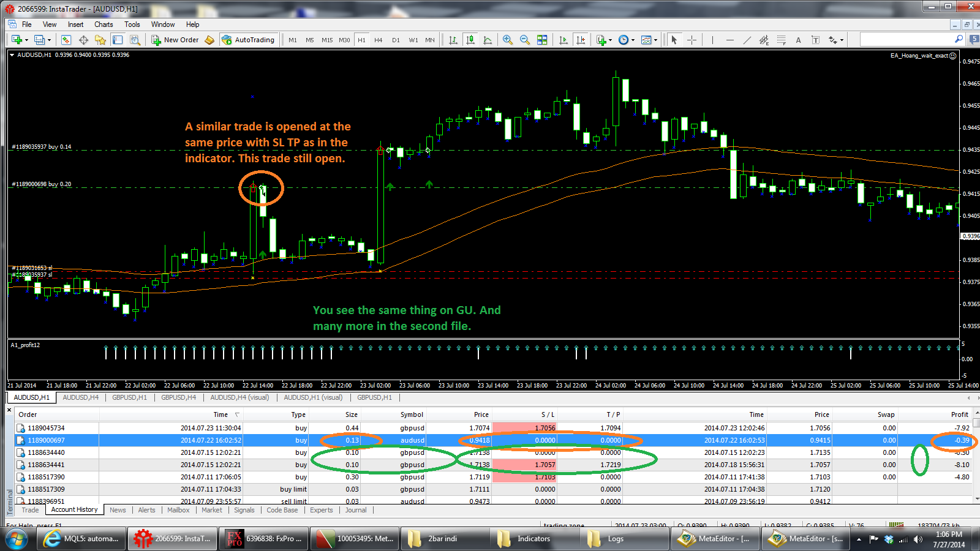Click the Zoom Out magnifier icon
This screenshot has height=551, width=980.
pos(525,40)
